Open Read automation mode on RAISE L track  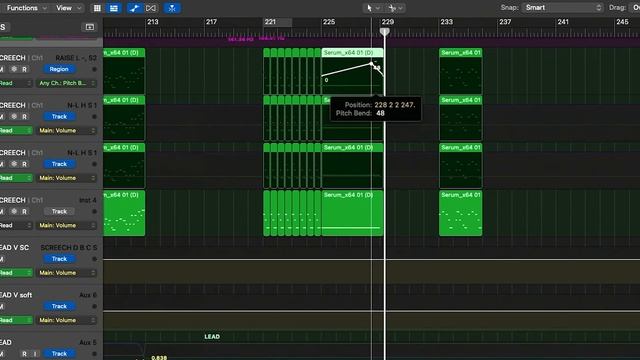[x=16, y=83]
